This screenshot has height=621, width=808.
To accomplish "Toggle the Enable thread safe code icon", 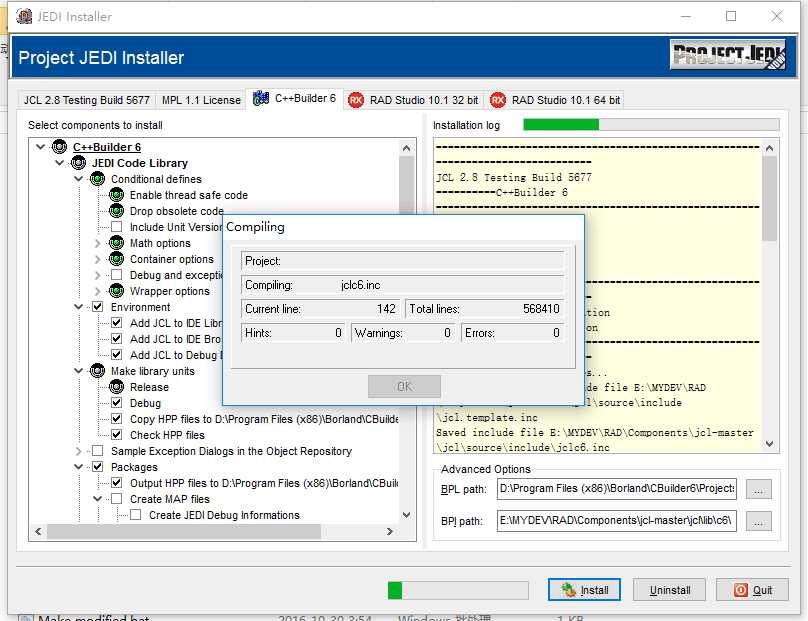I will [x=116, y=195].
